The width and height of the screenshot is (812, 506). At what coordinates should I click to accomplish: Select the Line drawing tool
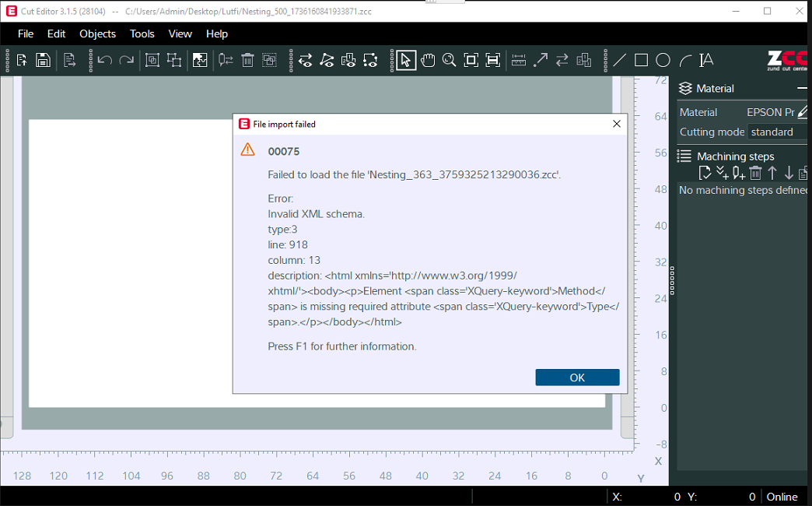(x=619, y=60)
